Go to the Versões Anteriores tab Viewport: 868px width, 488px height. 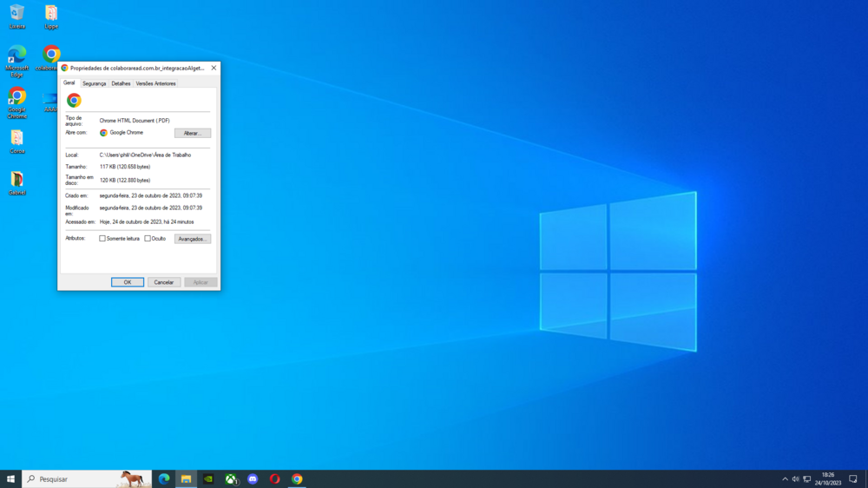155,83
